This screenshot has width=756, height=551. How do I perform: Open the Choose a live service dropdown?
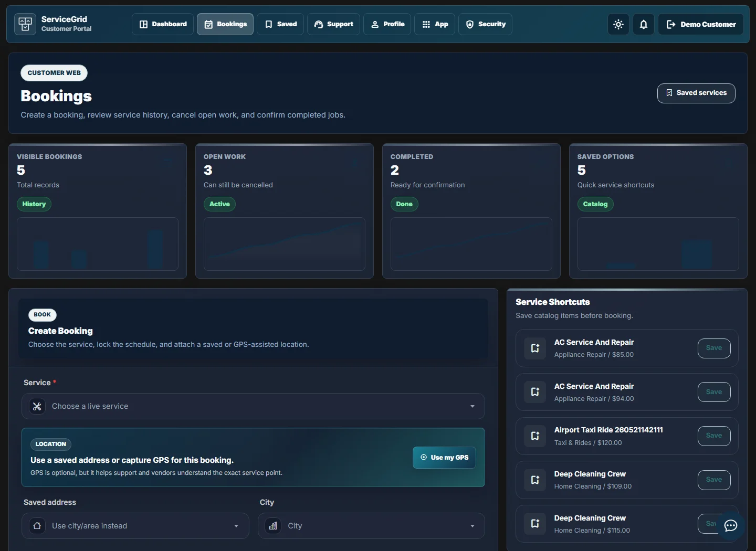pyautogui.click(x=253, y=406)
